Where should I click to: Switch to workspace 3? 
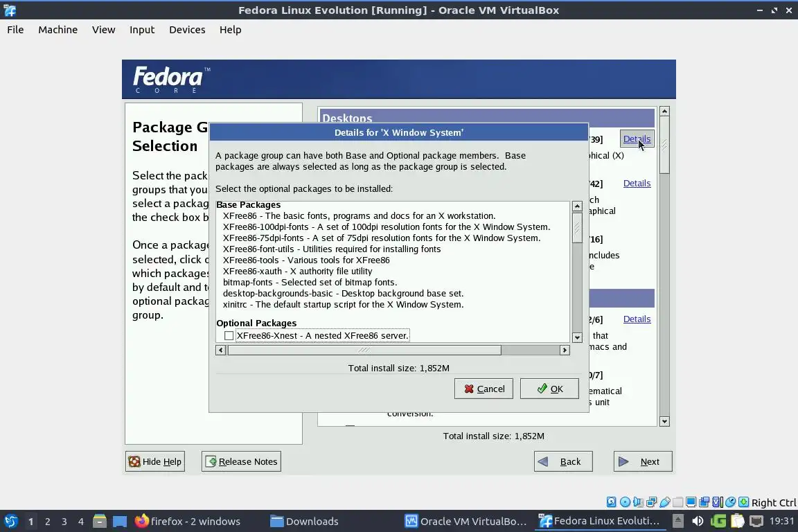click(64, 522)
